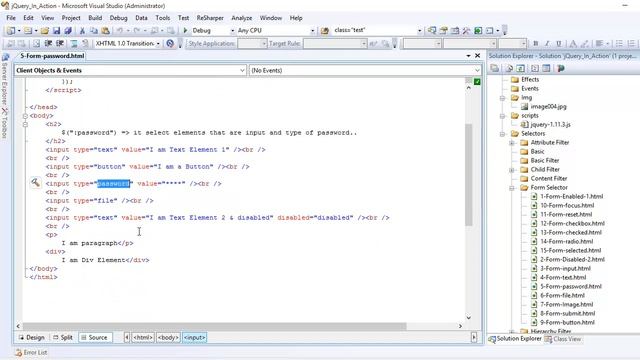This screenshot has height=360, width=640.
Task: Click the Refresh icon in Solution Explorer
Action: click(521, 68)
